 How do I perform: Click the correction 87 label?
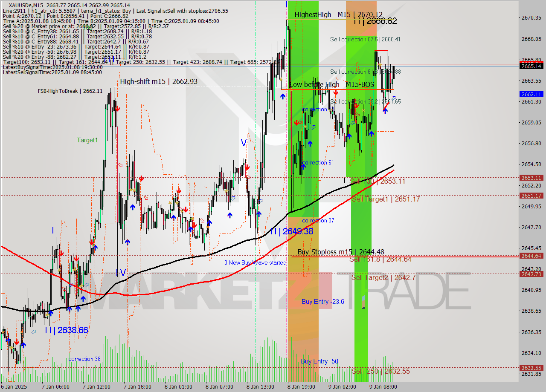pyautogui.click(x=318, y=220)
